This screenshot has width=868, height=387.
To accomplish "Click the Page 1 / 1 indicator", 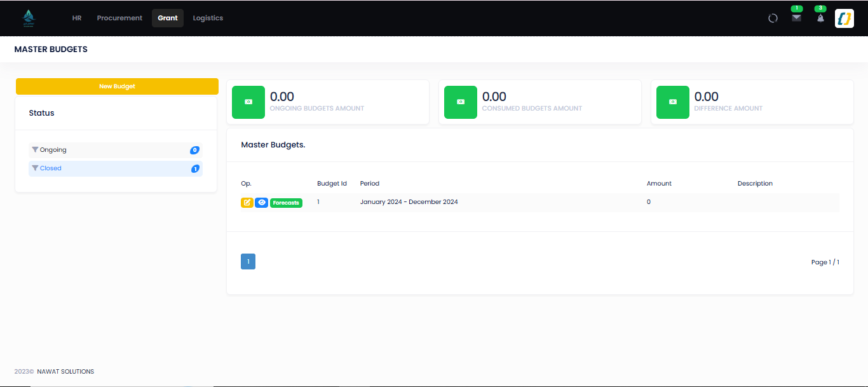I will coord(825,262).
